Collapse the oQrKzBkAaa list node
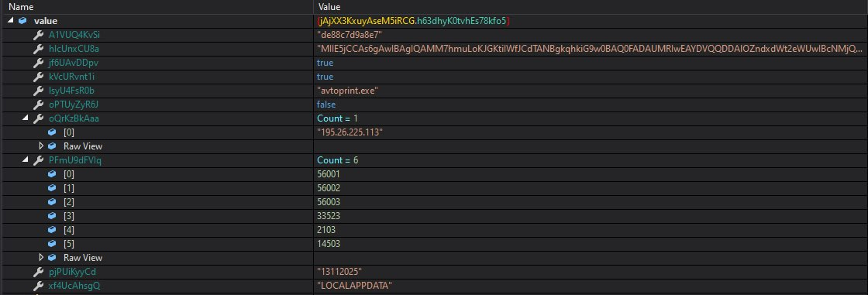Image resolution: width=868 pixels, height=295 pixels. tap(26, 118)
